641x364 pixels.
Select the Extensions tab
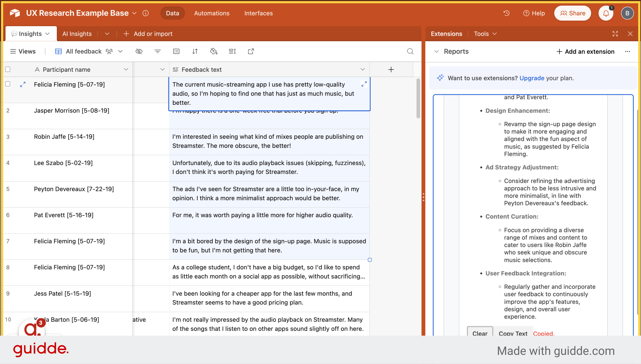(446, 34)
